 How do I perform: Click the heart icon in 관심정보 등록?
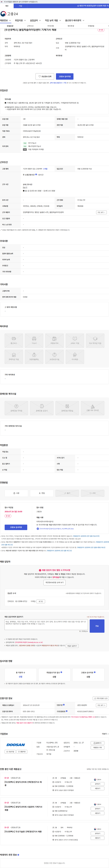(40, 76)
